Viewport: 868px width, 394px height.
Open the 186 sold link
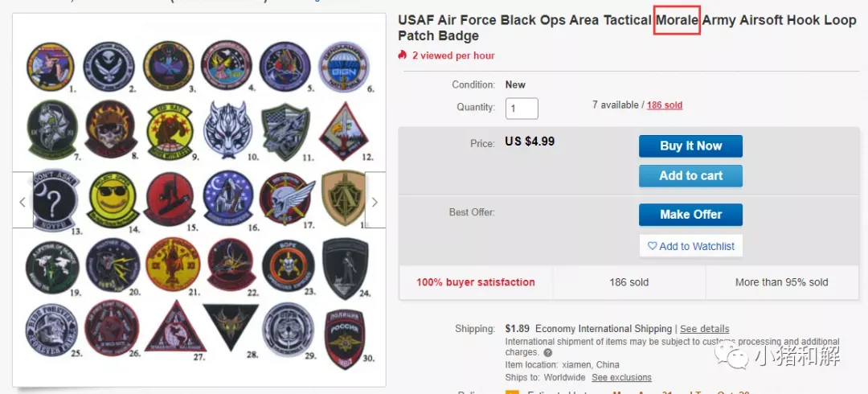(665, 105)
